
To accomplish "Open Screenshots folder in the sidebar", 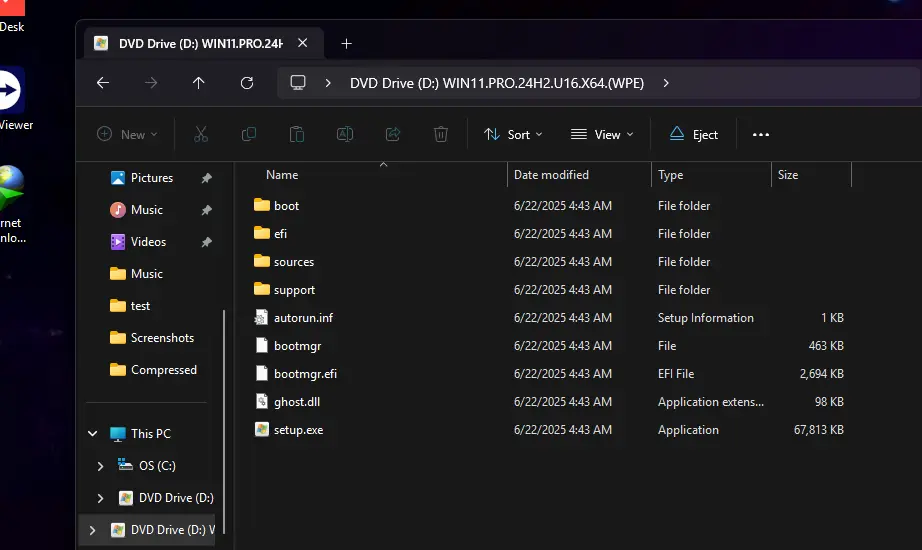I will coord(162,338).
